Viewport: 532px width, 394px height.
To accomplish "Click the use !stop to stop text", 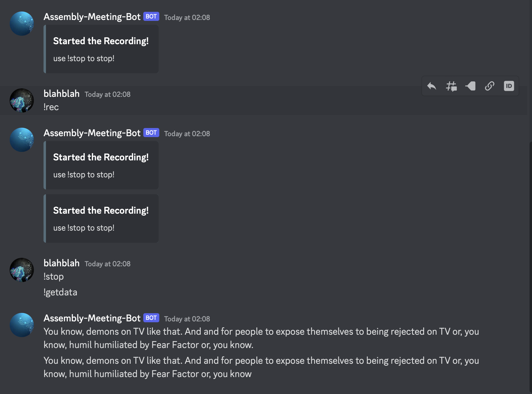I will point(84,58).
